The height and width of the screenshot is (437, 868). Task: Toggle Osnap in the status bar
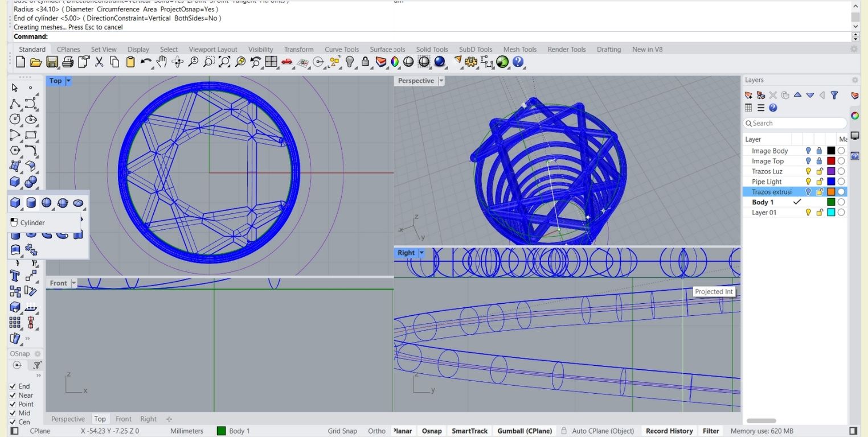tap(432, 431)
